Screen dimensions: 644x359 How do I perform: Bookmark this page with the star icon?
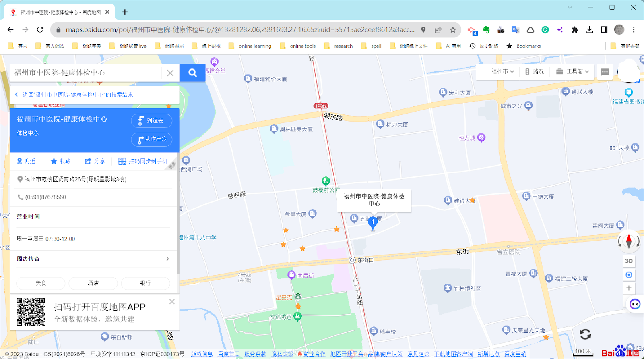(453, 29)
